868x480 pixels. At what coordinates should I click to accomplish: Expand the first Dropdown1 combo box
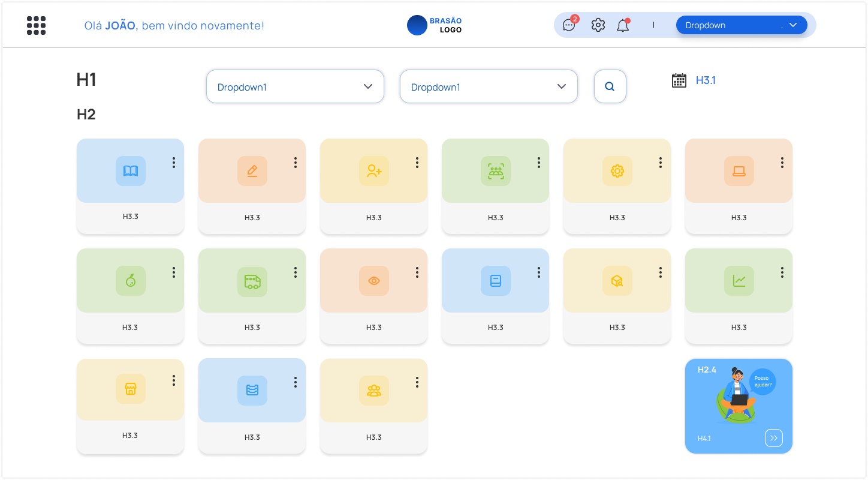(x=295, y=87)
